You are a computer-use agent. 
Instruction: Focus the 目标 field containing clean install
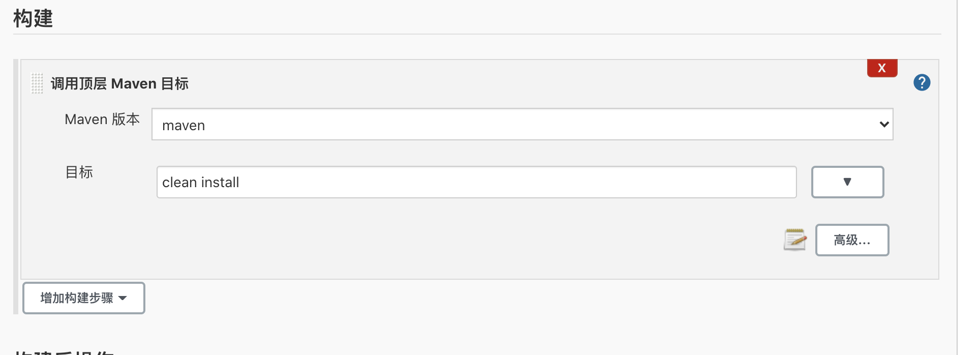[x=476, y=182]
